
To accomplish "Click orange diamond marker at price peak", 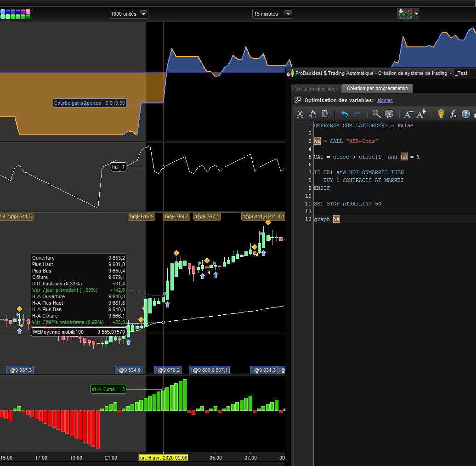I will pyautogui.click(x=268, y=222).
